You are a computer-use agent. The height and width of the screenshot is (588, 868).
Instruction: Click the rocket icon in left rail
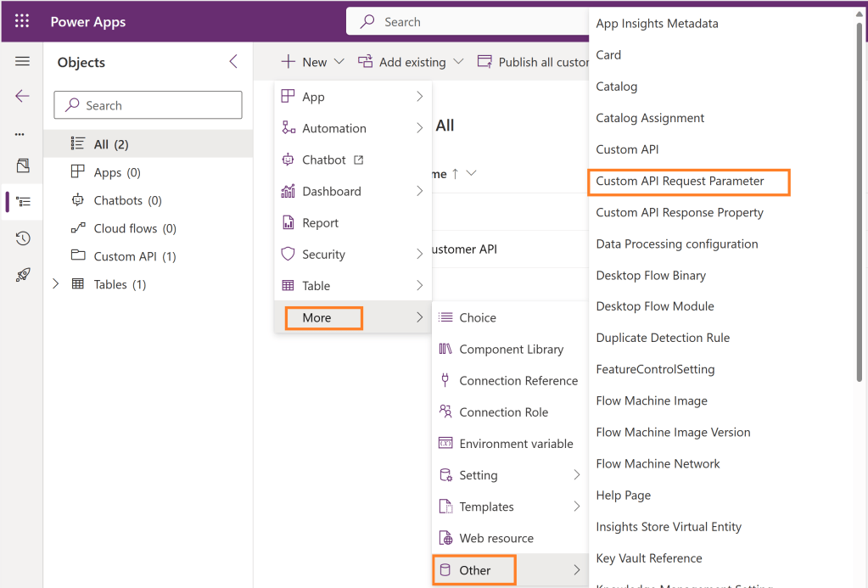[x=23, y=275]
